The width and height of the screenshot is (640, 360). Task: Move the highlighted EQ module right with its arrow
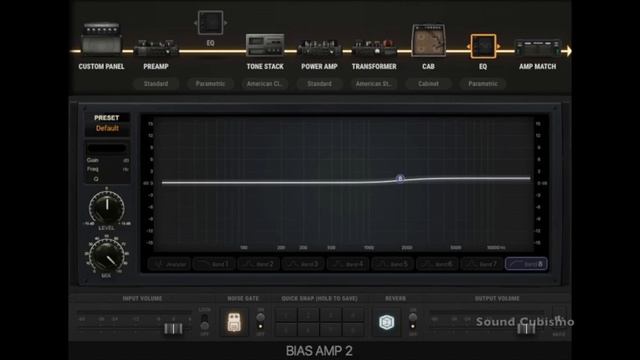click(498, 47)
